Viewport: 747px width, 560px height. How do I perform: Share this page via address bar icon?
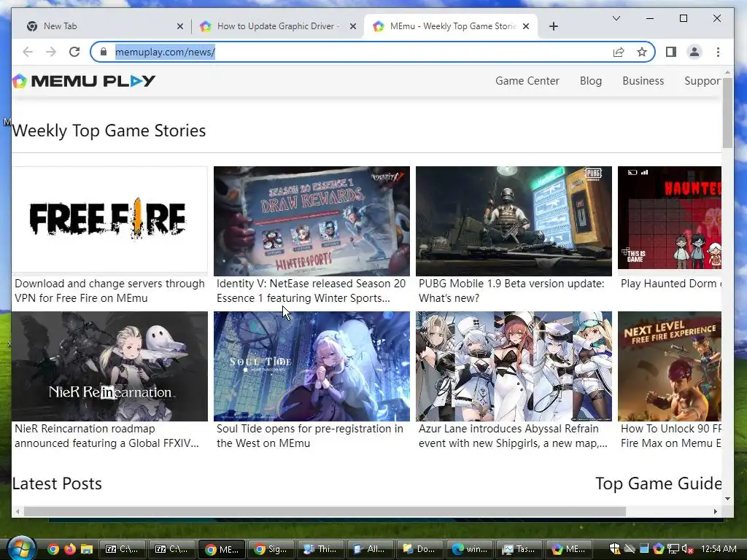[619, 52]
